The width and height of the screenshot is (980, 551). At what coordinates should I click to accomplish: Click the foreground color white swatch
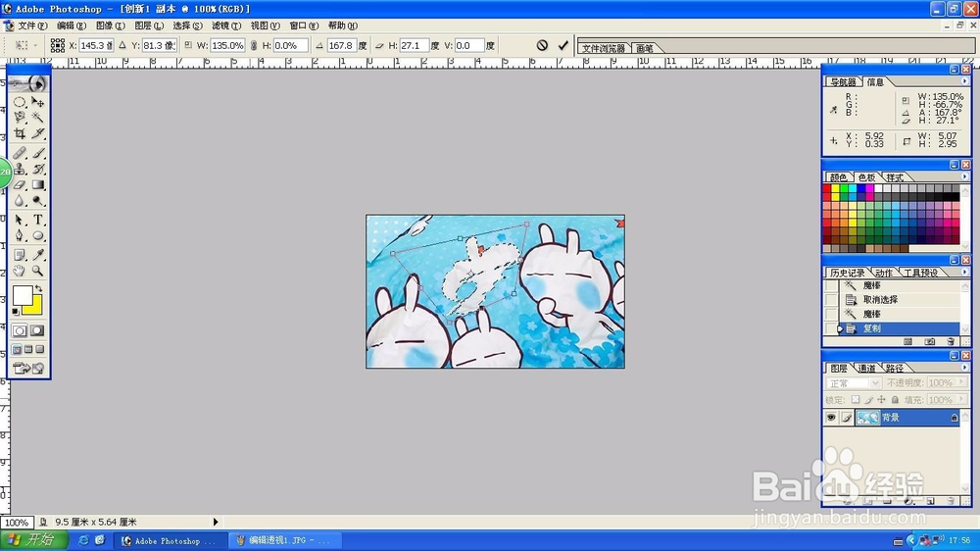coord(22,295)
